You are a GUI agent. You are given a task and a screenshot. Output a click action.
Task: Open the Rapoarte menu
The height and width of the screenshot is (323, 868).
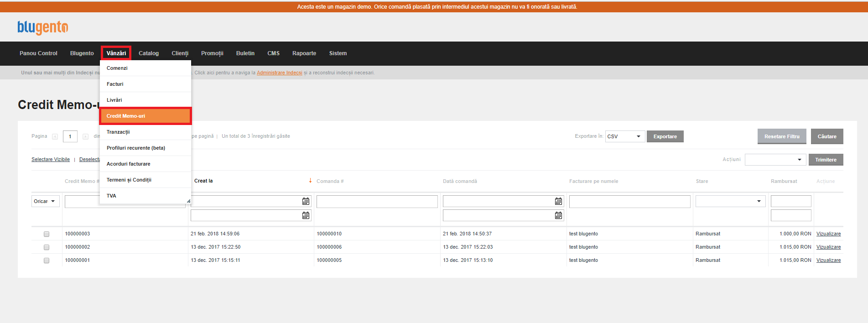click(304, 53)
